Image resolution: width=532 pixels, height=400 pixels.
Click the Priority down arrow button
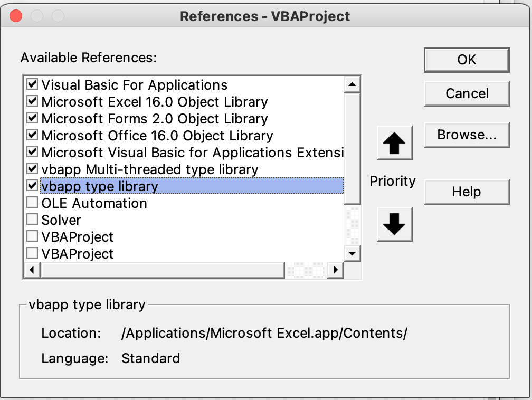(x=394, y=224)
